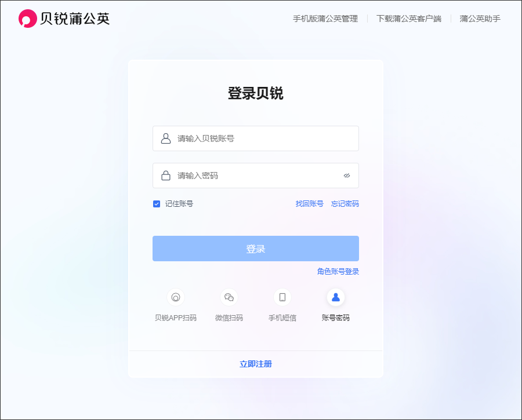Click the 贝锐蒲公英 brand name text
This screenshot has width=522, height=420.
[x=75, y=19]
